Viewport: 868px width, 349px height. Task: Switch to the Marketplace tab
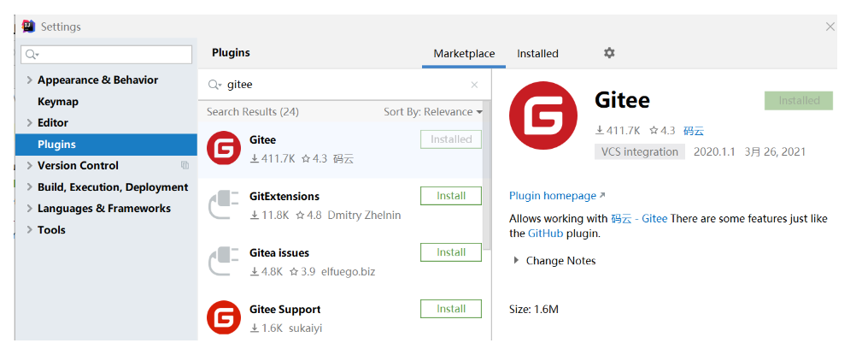[464, 54]
